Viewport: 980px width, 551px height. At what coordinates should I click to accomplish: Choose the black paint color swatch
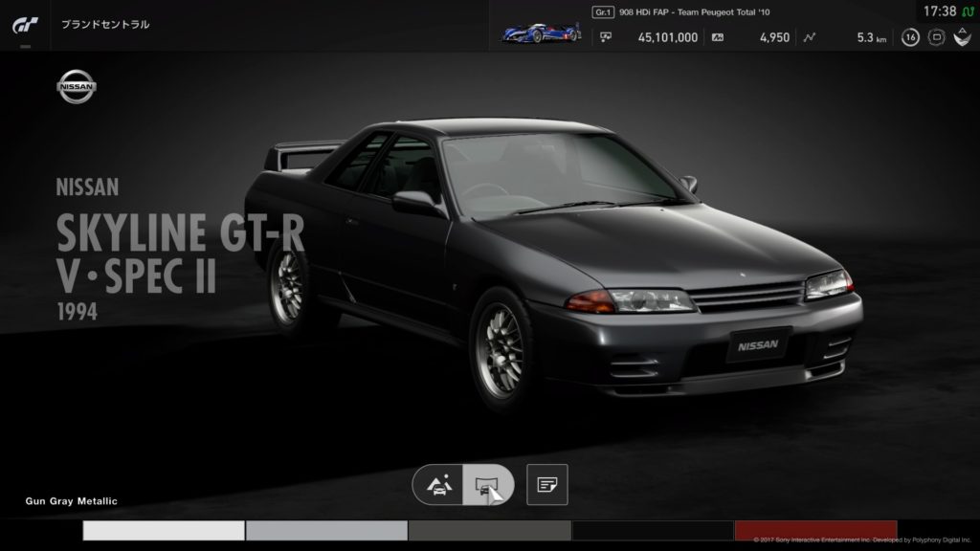pos(653,530)
